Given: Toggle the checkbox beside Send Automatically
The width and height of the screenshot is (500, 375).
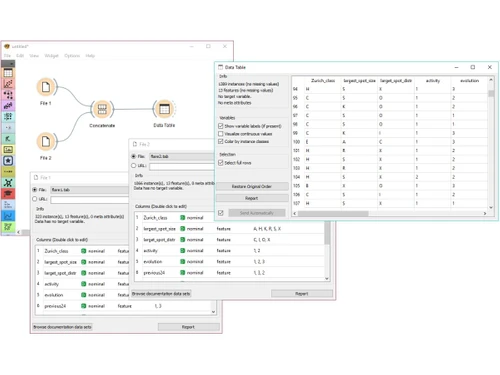Looking at the screenshot, I should click(x=221, y=213).
